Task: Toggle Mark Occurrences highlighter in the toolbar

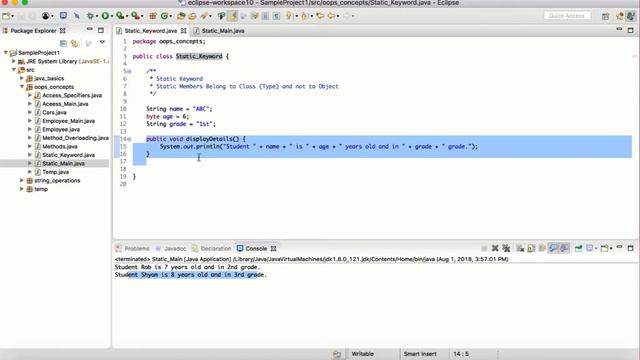Action: (x=233, y=16)
